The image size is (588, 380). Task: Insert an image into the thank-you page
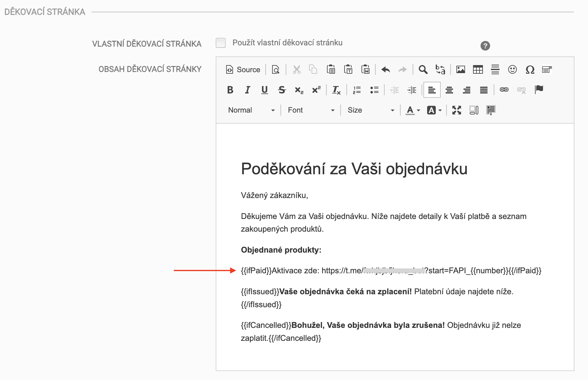(461, 69)
